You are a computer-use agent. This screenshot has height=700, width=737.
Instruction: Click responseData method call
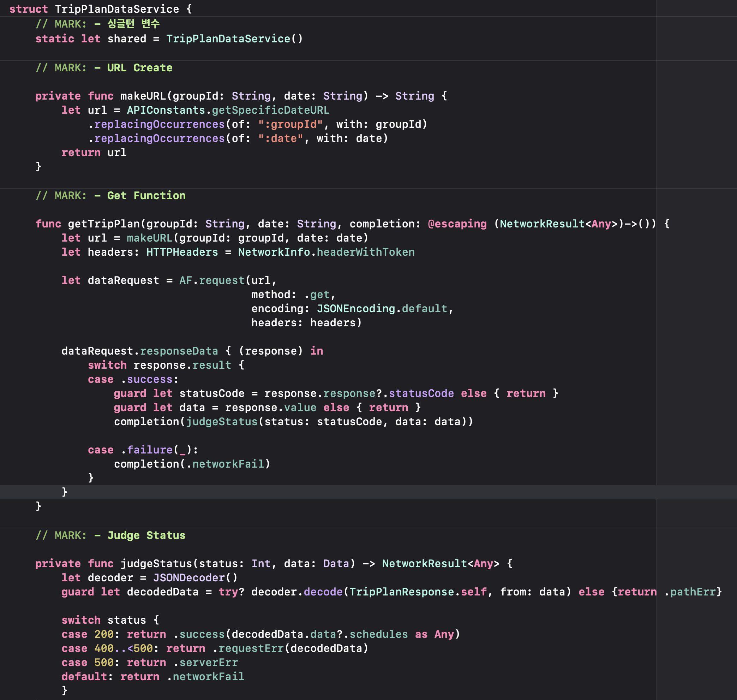179,351
